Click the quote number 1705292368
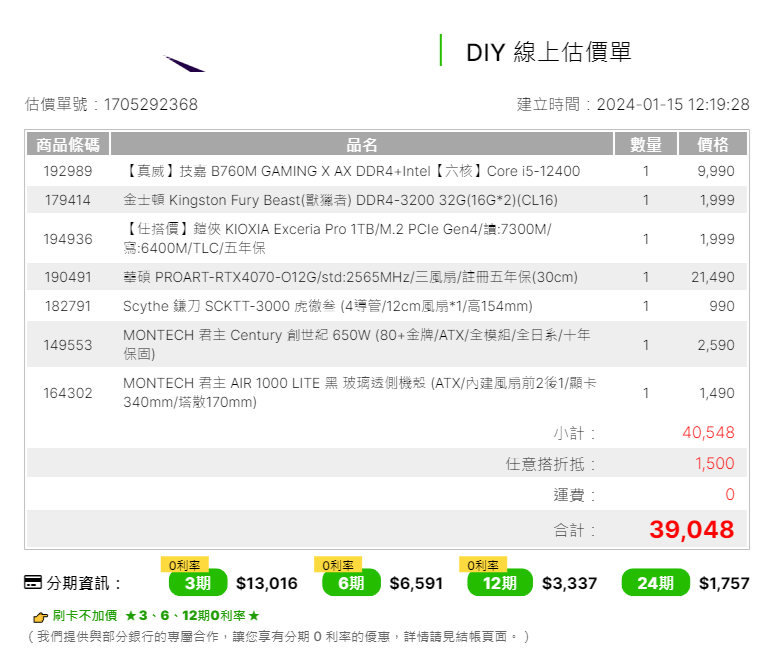774x668 pixels. pyautogui.click(x=151, y=105)
